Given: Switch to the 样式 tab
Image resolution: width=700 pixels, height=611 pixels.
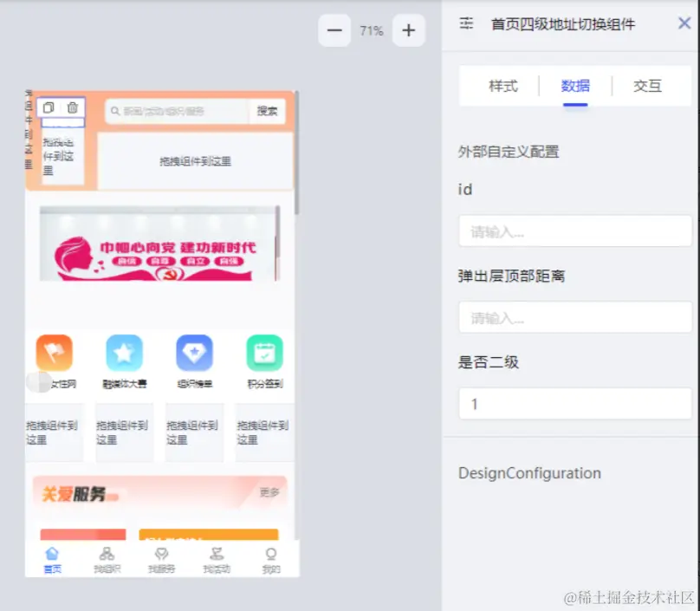Looking at the screenshot, I should pos(505,86).
